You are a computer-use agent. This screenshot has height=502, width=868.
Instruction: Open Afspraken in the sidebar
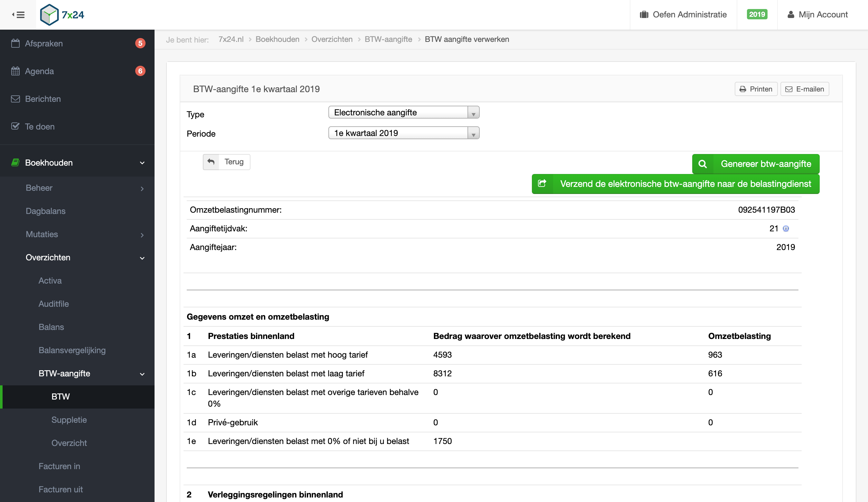[x=77, y=43]
